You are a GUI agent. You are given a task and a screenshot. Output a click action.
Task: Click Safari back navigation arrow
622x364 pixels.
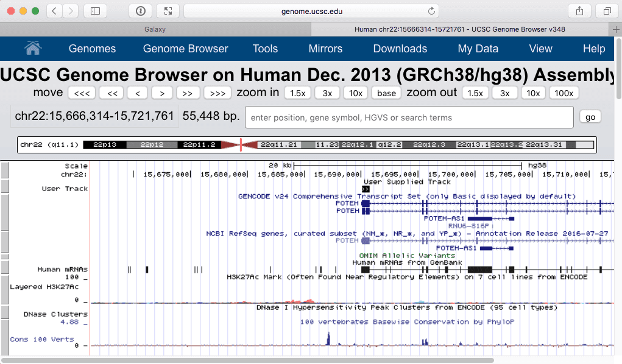click(x=54, y=11)
